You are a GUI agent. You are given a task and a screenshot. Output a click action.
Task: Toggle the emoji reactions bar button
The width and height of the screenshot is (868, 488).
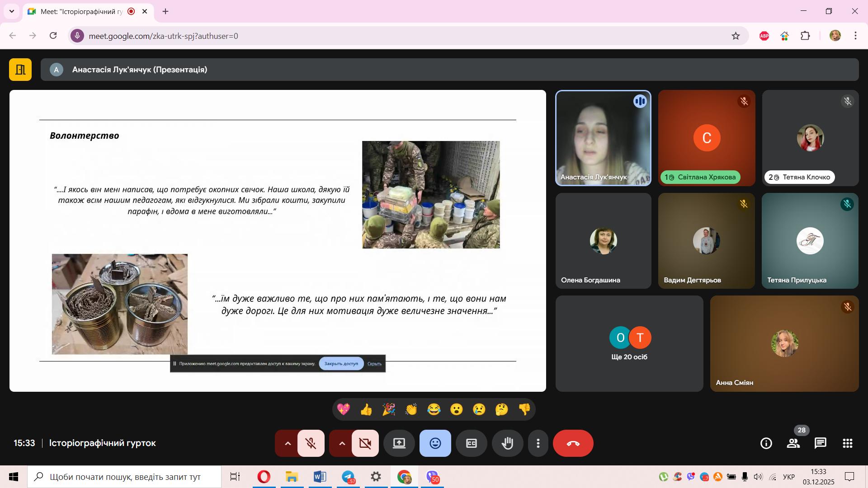coord(435,443)
